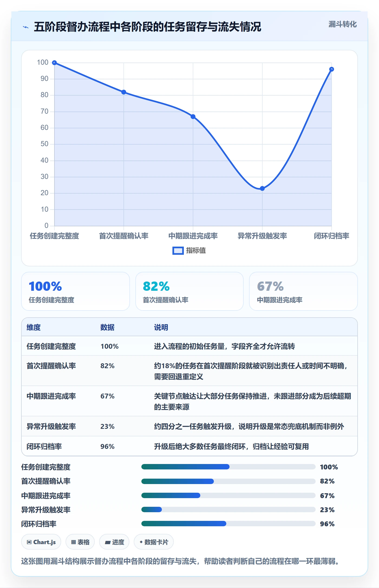The height and width of the screenshot is (588, 379).
Task: Click the 维度 column header
Action: pyautogui.click(x=34, y=327)
